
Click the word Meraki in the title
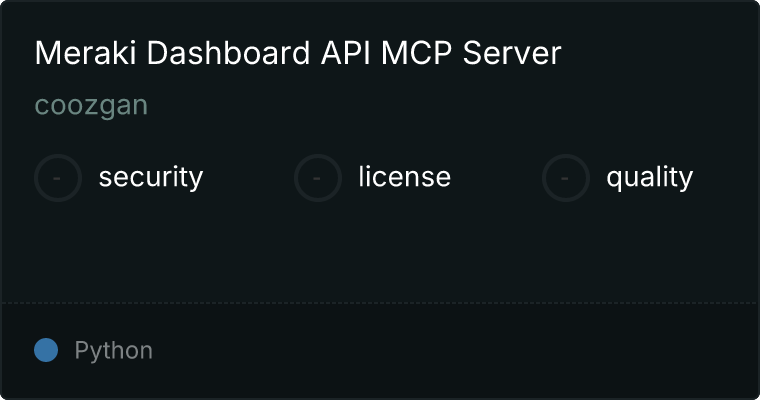click(x=86, y=52)
